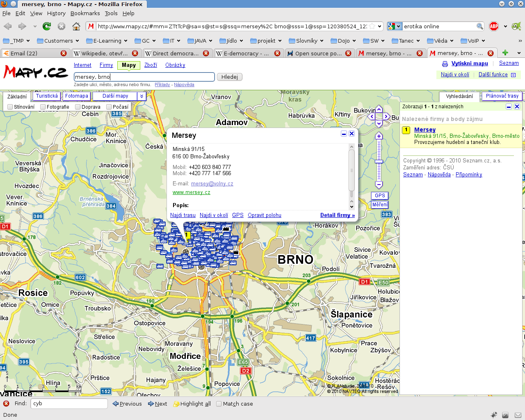Close the Email (22) tab

coord(64,53)
